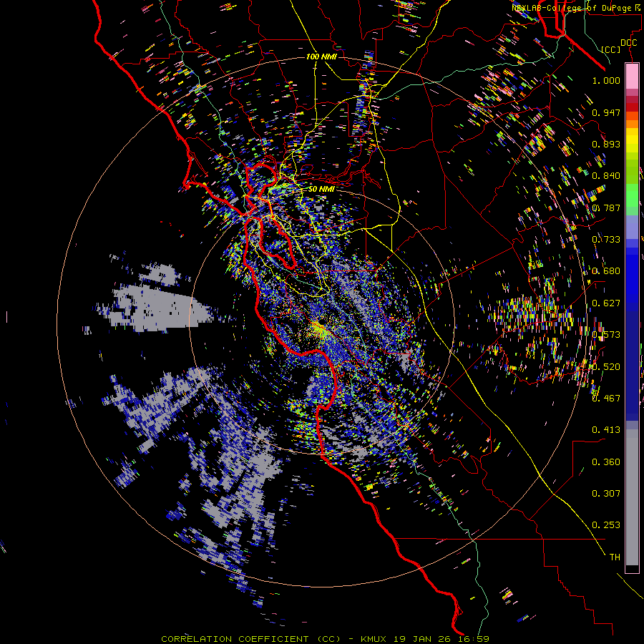The width and height of the screenshot is (644, 644).
Task: Pick the yellow segment of the color scale
Action: [632, 140]
